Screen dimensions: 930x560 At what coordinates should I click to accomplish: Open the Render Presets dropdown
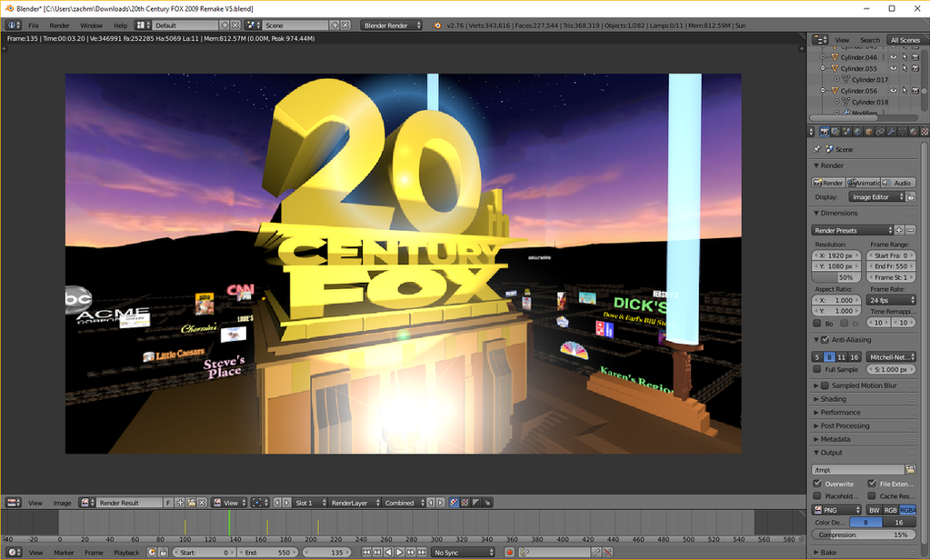pyautogui.click(x=853, y=230)
